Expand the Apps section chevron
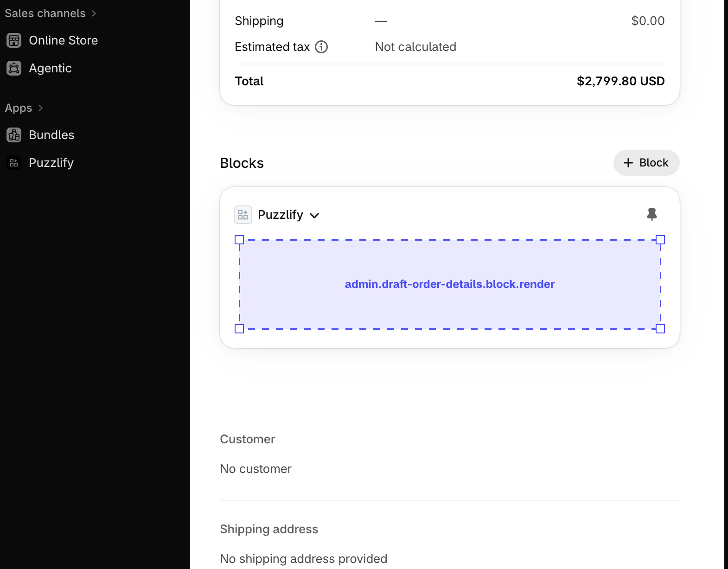 pyautogui.click(x=41, y=108)
